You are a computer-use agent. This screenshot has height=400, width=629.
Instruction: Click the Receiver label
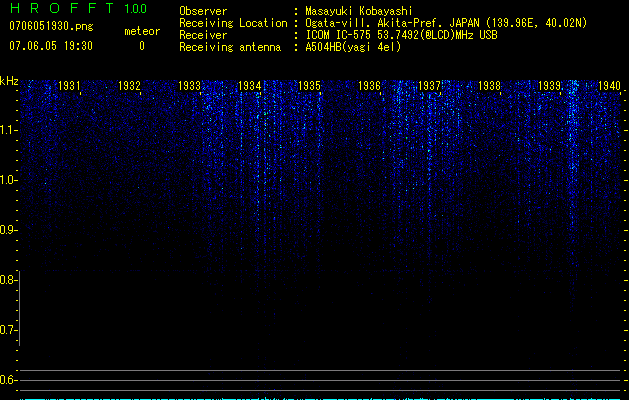pos(203,35)
